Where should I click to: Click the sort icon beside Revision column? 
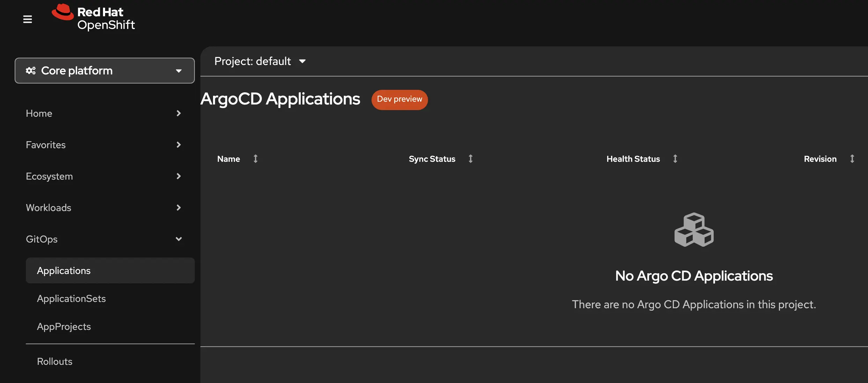(852, 159)
